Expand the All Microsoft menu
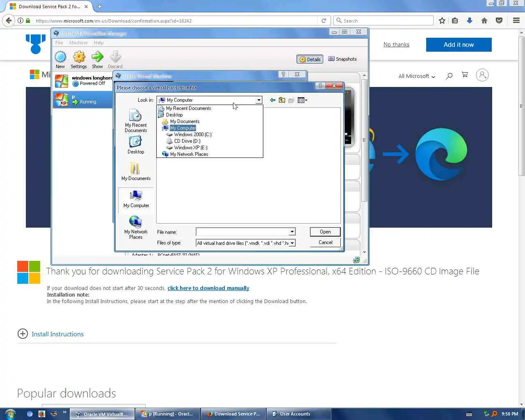Screen dimensions: 525x420 coord(417,76)
